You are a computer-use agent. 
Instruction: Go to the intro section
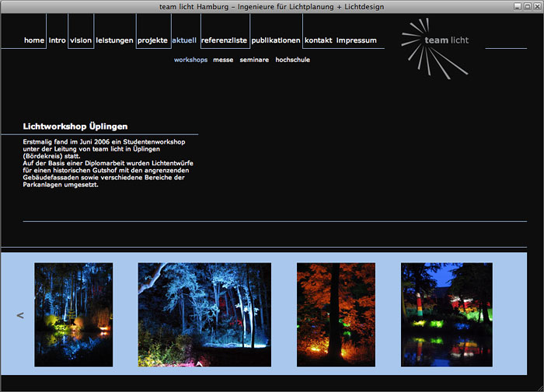58,40
